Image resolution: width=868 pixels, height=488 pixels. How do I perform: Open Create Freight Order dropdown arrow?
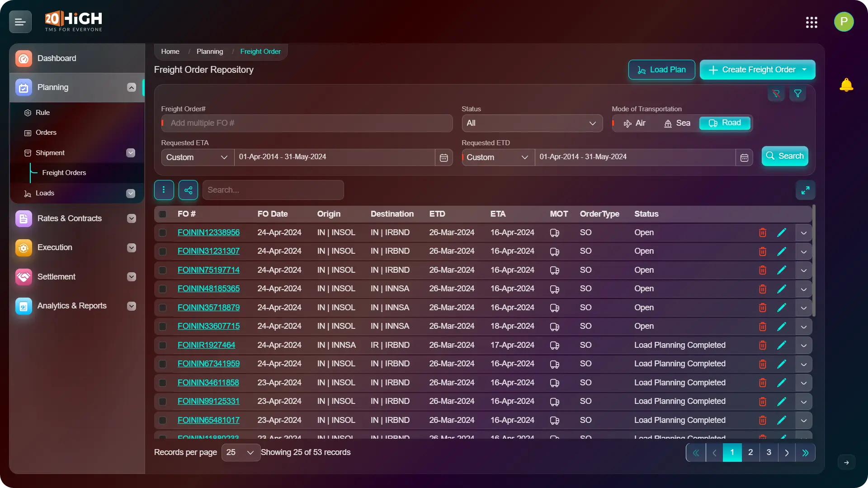click(804, 70)
